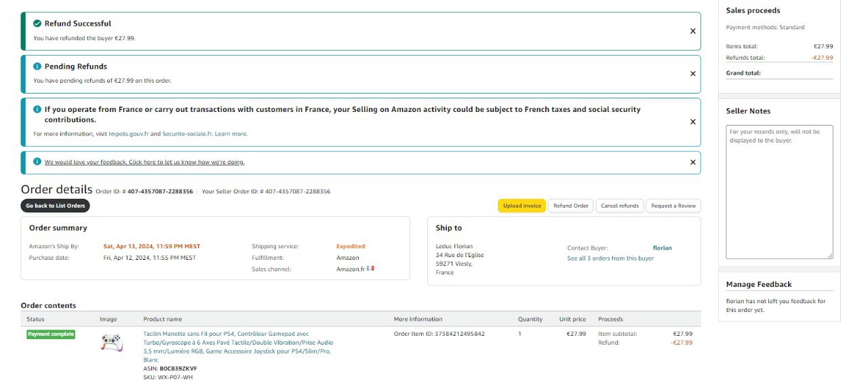
Task: Open the gamepad product thumbnail
Action: 111,343
